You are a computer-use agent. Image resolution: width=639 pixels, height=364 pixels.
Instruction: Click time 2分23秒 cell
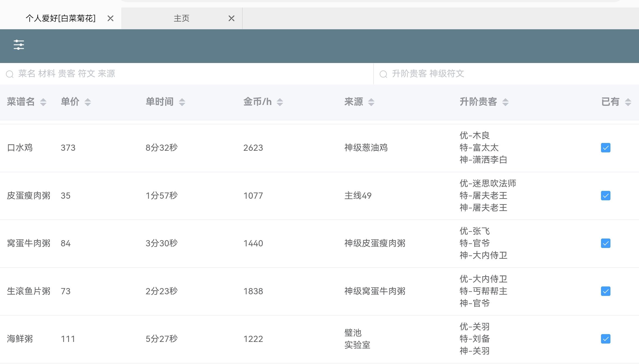coord(161,291)
